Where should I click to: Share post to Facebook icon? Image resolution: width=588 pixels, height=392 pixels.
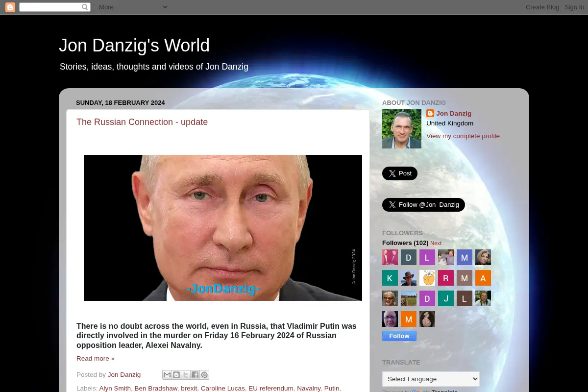tap(195, 375)
